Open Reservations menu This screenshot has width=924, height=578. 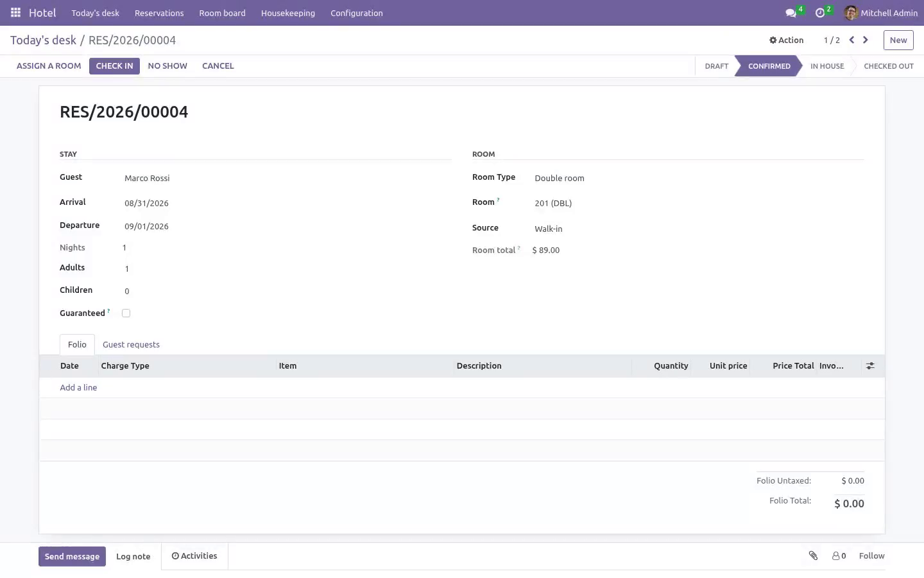coord(159,13)
